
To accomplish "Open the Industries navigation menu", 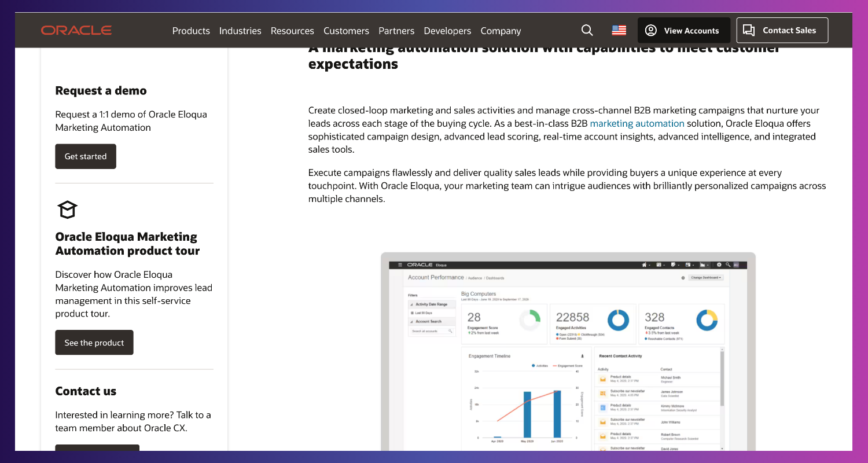I will coord(240,31).
